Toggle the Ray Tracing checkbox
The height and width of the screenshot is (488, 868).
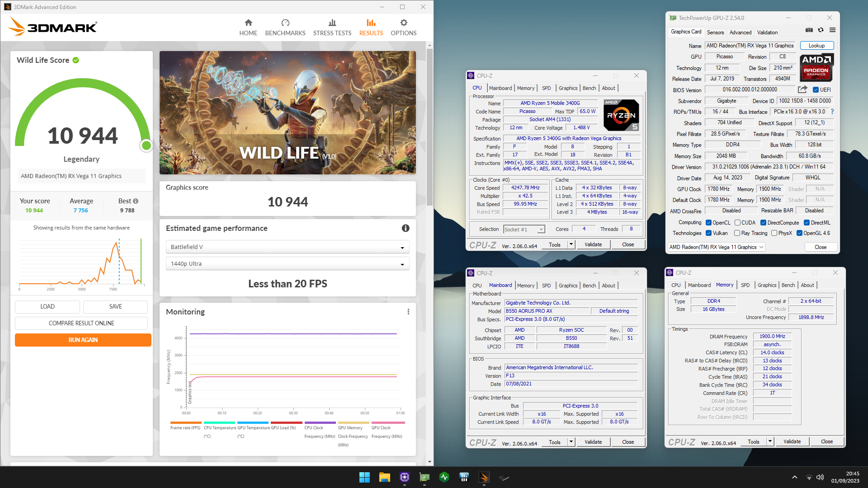click(737, 233)
